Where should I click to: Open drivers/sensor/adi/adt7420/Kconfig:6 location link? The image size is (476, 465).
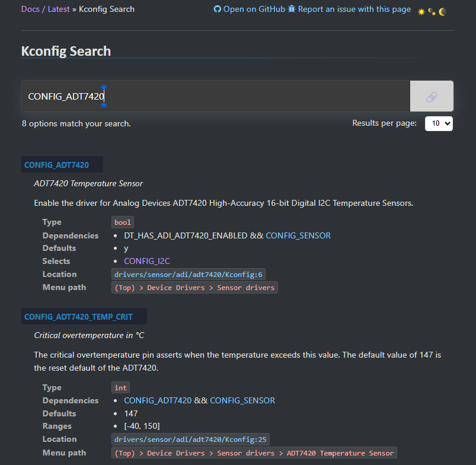pos(188,274)
